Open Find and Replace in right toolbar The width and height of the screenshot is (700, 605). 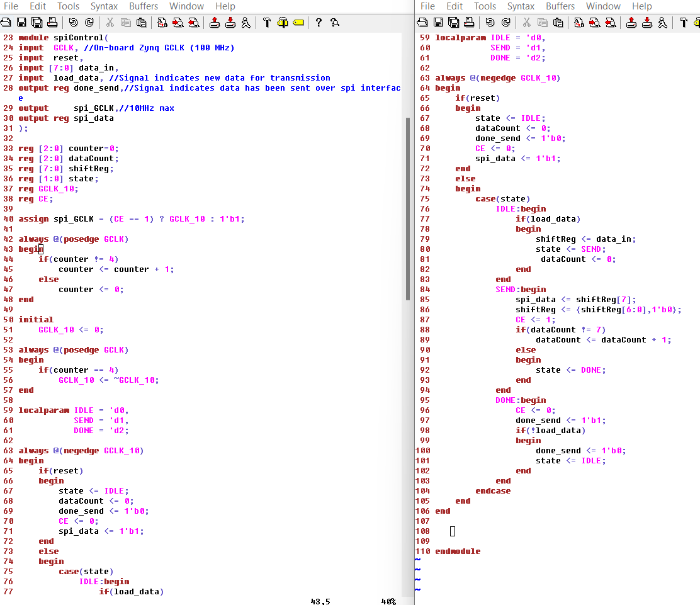click(x=579, y=23)
